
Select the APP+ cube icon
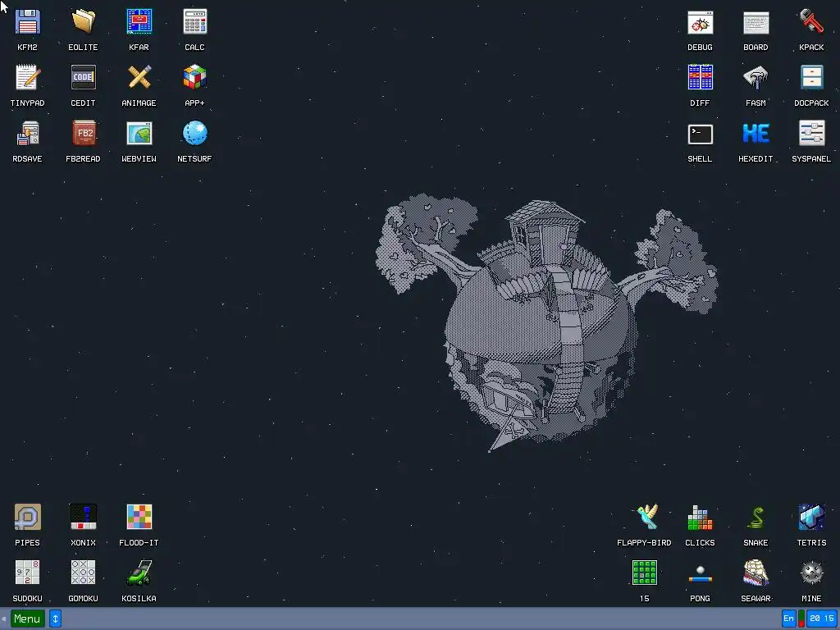[194, 78]
